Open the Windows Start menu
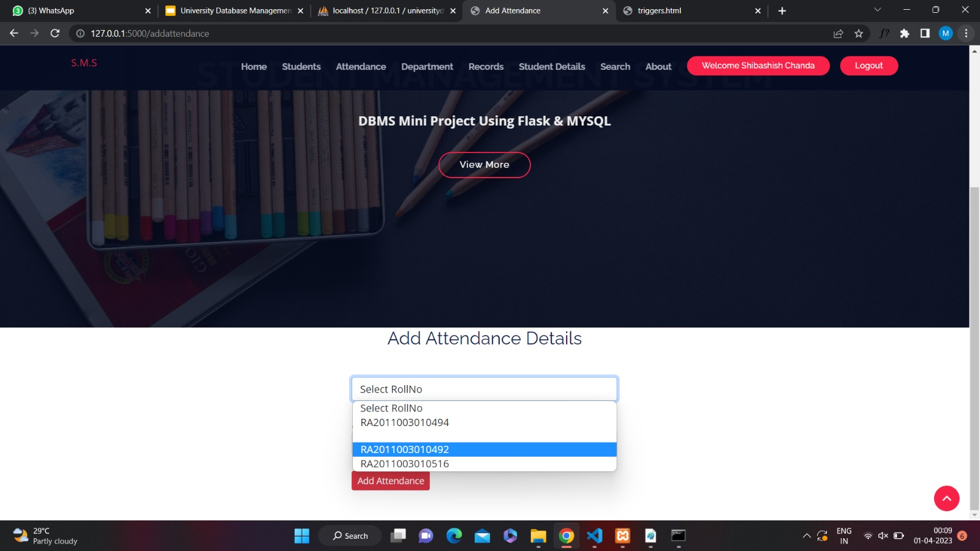This screenshot has height=551, width=980. click(302, 536)
